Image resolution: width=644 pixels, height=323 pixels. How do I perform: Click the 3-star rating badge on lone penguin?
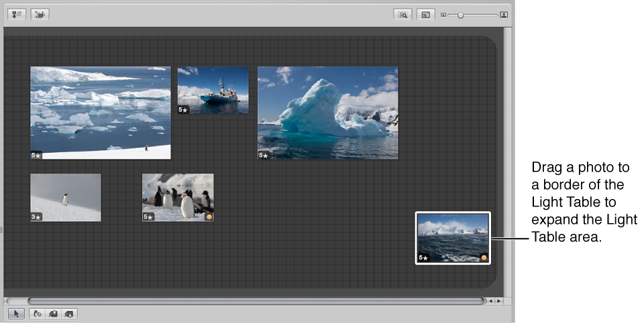coord(36,217)
